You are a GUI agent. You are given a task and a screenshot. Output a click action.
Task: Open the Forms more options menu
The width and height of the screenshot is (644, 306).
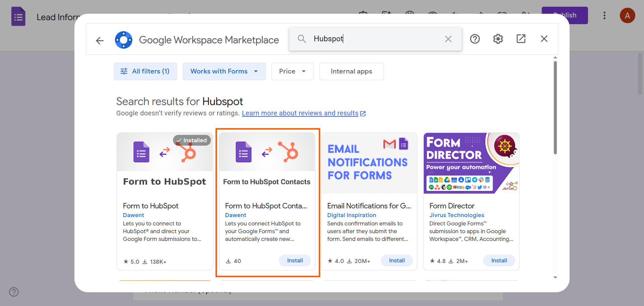click(x=604, y=15)
